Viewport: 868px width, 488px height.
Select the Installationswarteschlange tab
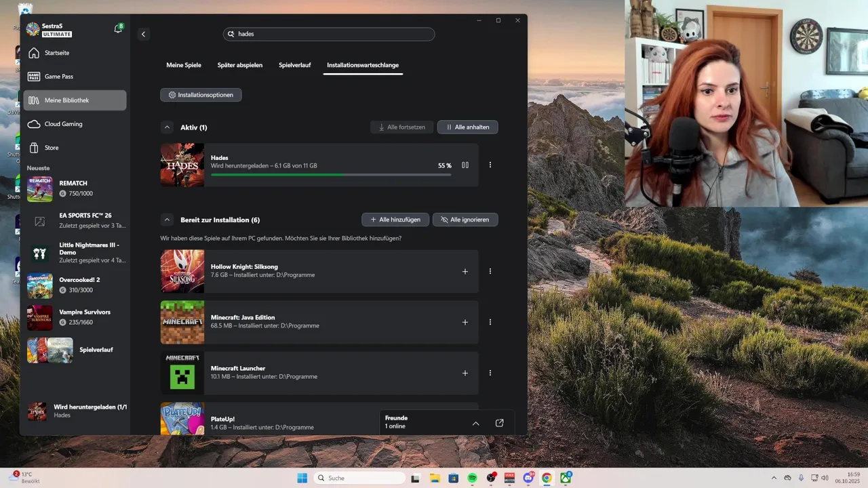click(363, 65)
